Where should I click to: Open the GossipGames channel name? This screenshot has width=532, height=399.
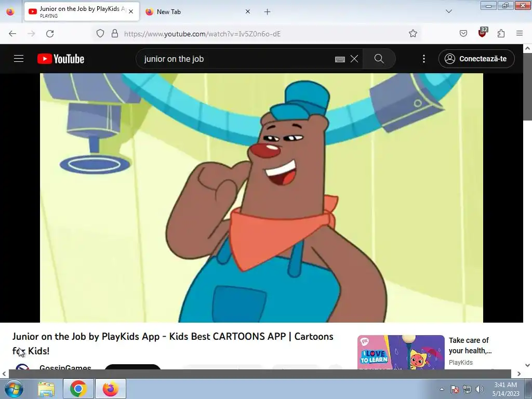click(x=65, y=367)
